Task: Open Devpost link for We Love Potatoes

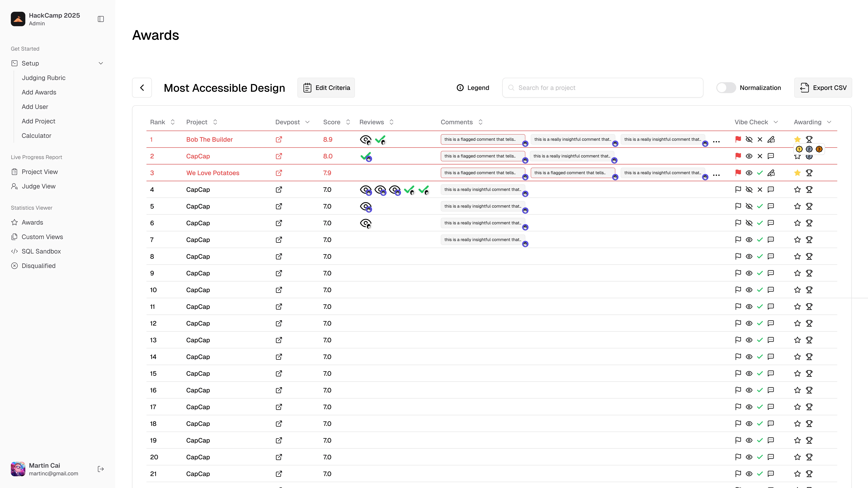Action: [x=279, y=173]
